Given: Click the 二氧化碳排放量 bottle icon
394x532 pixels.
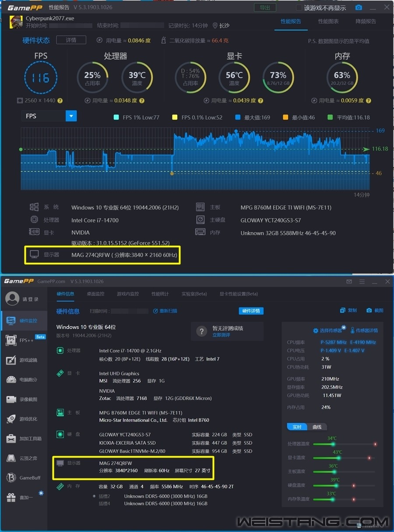Looking at the screenshot, I should pyautogui.click(x=164, y=40).
